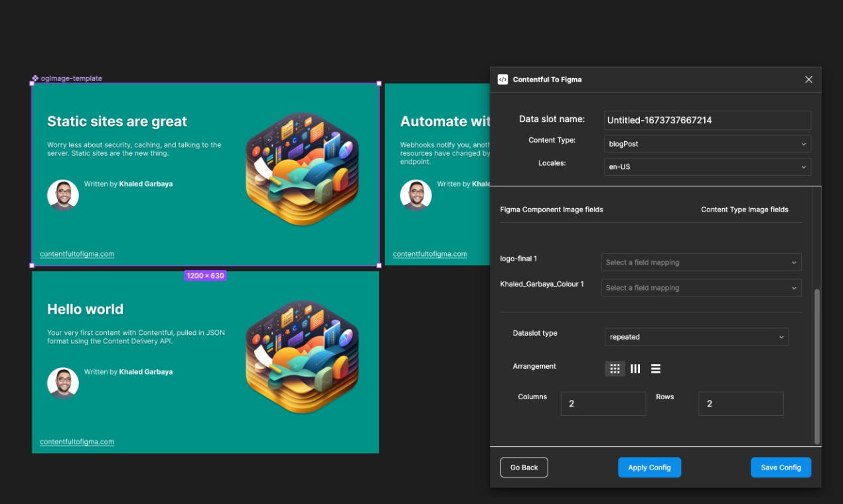This screenshot has width=843, height=504.
Task: Click the plugin panel vertical scrollbar
Action: tap(817, 366)
